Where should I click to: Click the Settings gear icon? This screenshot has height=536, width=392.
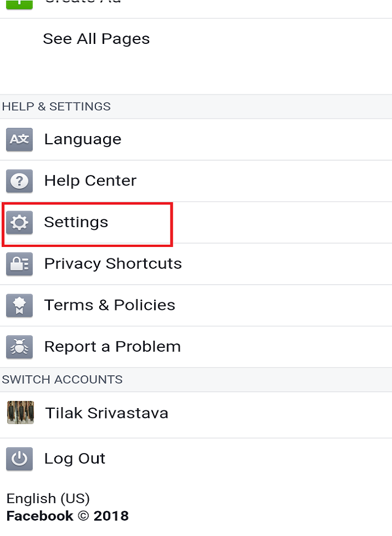tap(20, 223)
